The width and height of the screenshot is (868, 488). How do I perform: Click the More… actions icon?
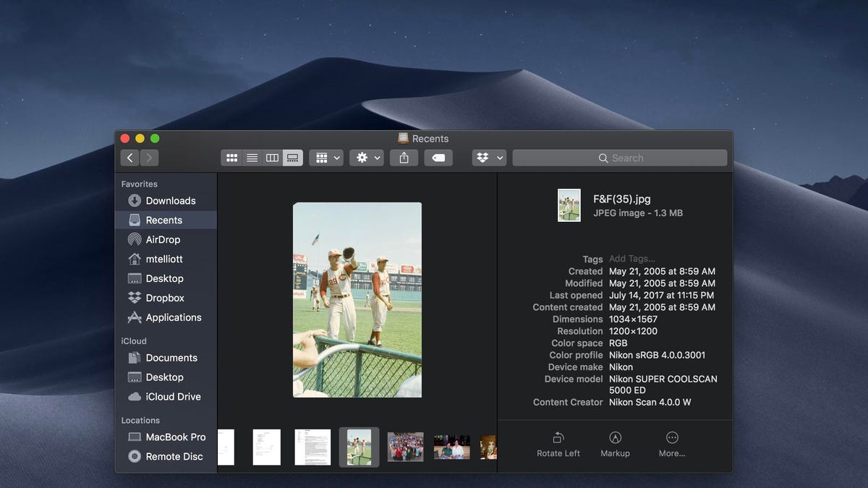click(x=672, y=438)
